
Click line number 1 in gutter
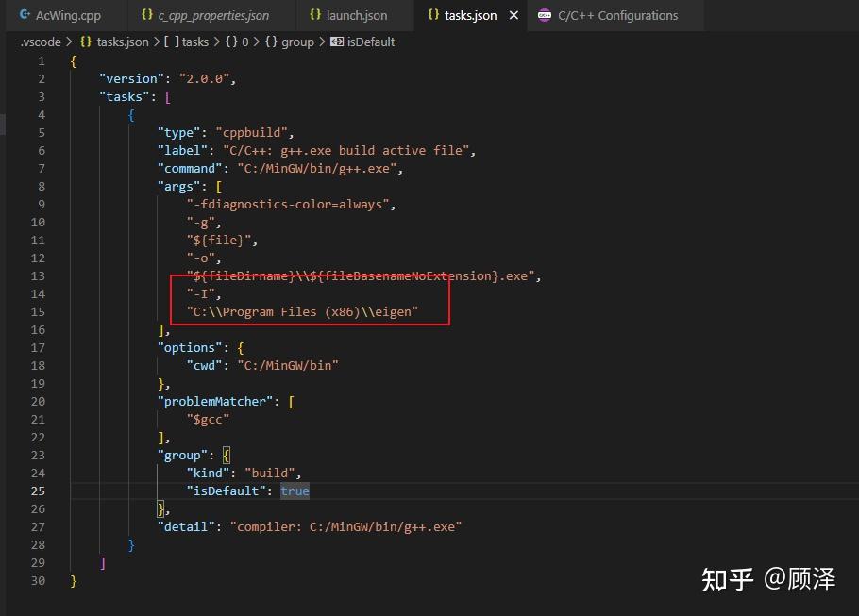[42, 61]
